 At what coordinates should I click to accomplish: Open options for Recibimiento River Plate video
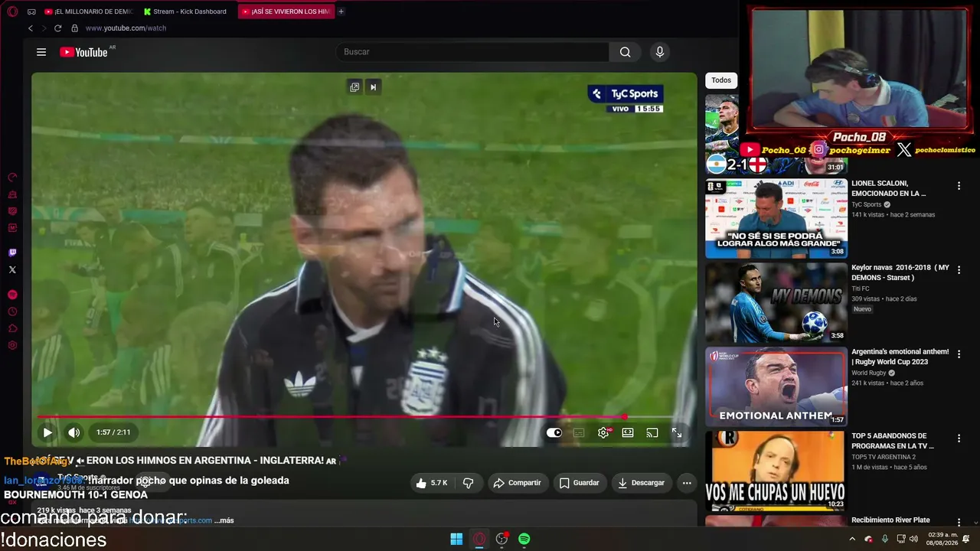pos(959,523)
